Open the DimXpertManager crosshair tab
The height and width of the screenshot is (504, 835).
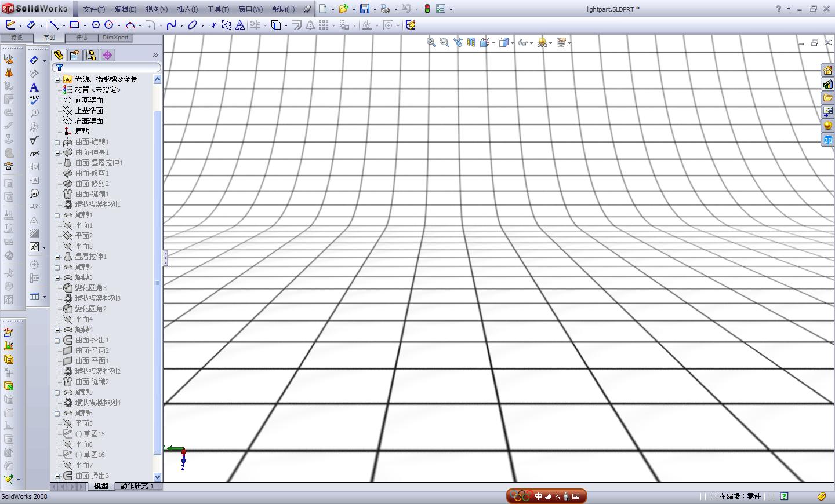pos(107,55)
